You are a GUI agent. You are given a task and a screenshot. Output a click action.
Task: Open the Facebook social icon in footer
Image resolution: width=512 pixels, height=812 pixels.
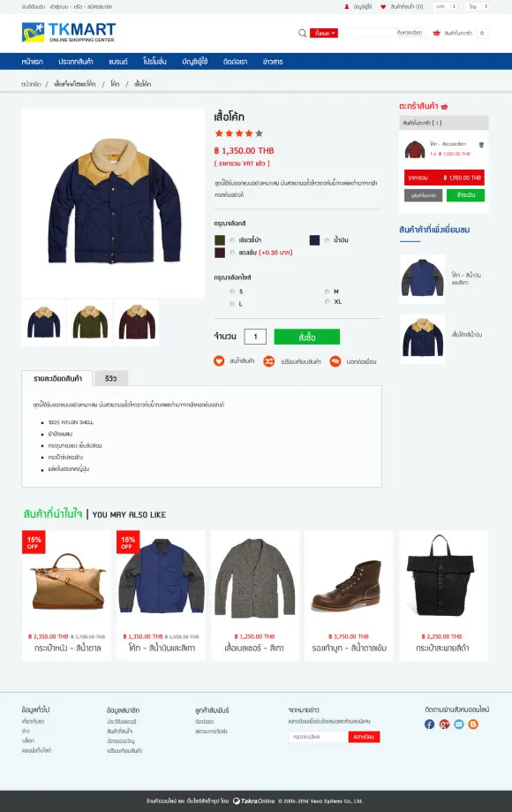(429, 724)
